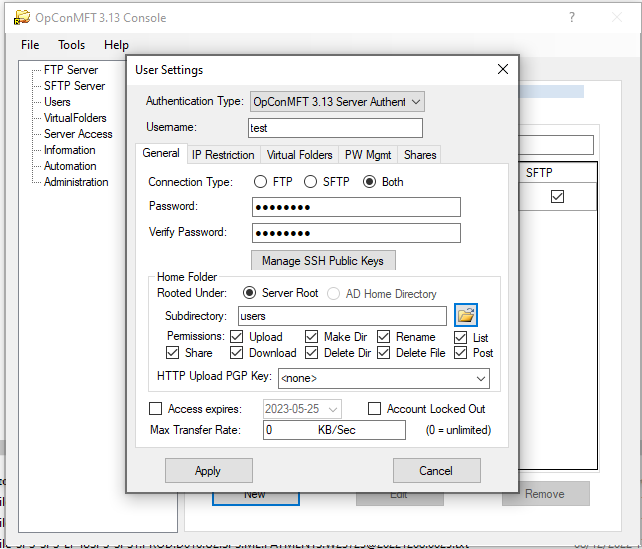Select SFTP connection type
Image resolution: width=642 pixels, height=549 pixels.
point(310,182)
